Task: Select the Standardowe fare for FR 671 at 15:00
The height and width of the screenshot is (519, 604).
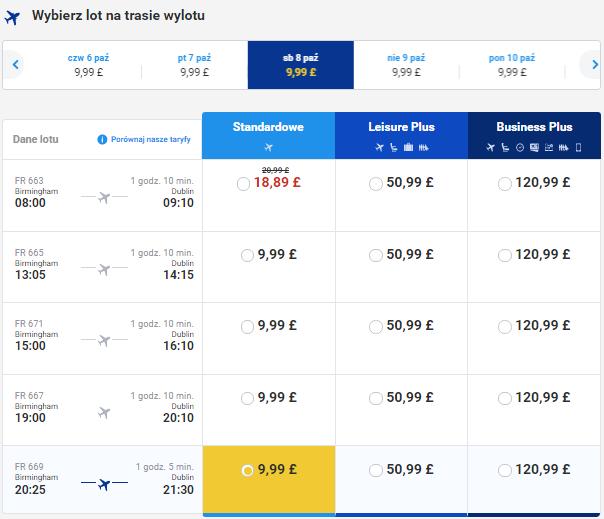Action: click(247, 326)
